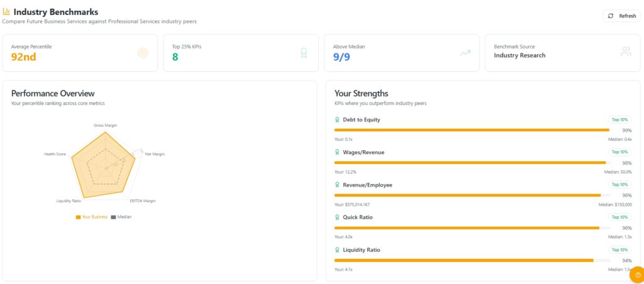Click the award icon beside Revenue/Employee
This screenshot has height=284, width=644.
(x=338, y=185)
